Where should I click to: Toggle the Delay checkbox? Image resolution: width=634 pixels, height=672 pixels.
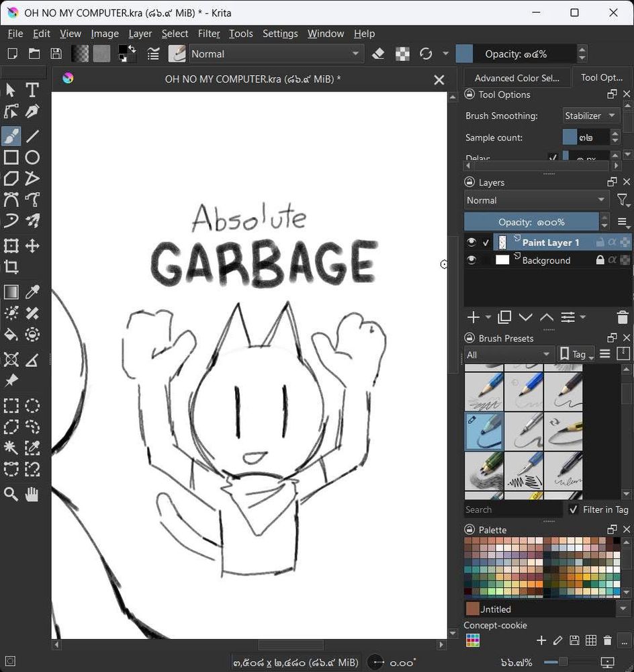point(553,157)
